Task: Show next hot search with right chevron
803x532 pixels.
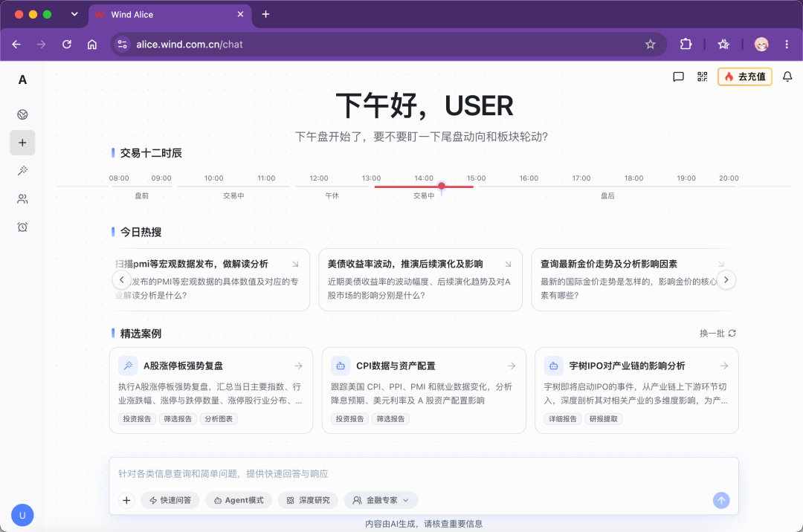Action: [726, 280]
